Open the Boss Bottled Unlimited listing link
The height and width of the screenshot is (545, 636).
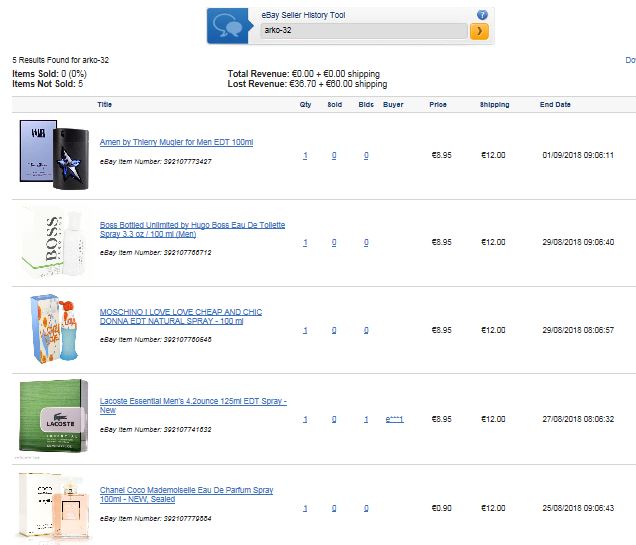192,230
